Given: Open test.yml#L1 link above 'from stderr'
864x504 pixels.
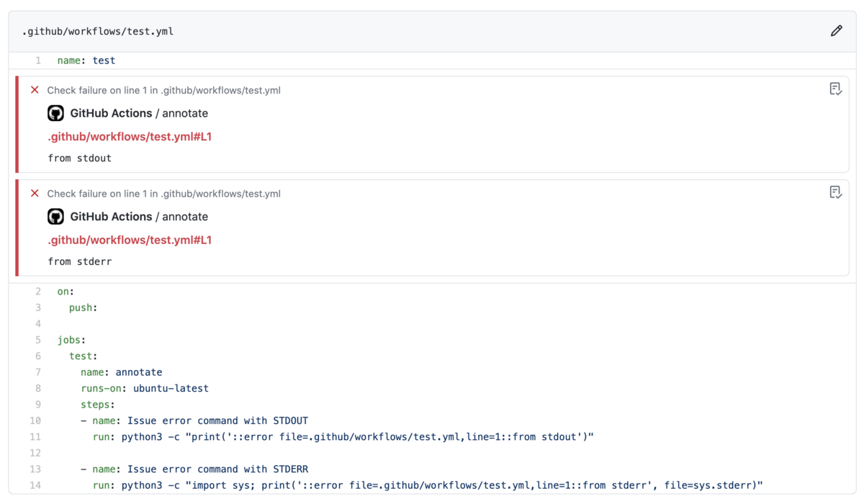Looking at the screenshot, I should click(x=130, y=240).
